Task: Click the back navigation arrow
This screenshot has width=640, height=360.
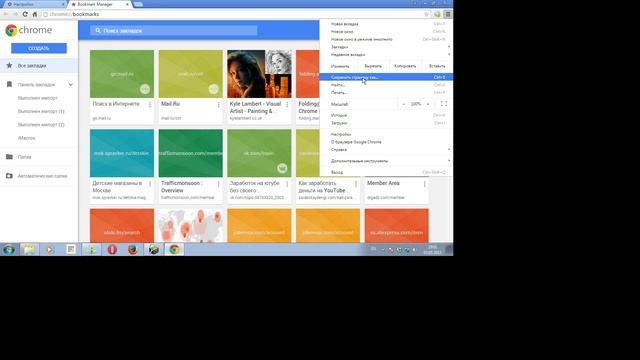Action: pyautogui.click(x=6, y=14)
